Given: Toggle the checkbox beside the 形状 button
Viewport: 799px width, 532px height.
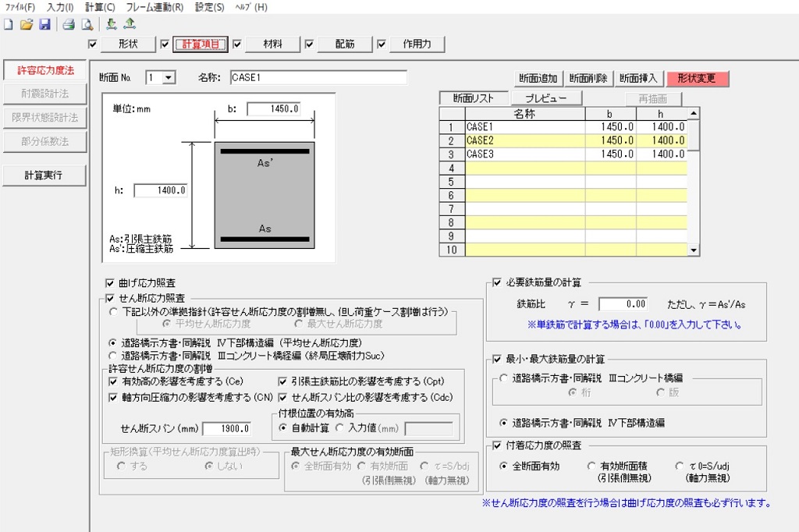Looking at the screenshot, I should pyautogui.click(x=92, y=44).
